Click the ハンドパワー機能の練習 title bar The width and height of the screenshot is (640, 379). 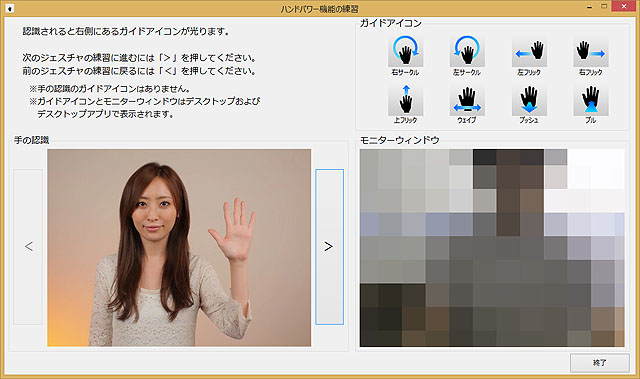click(x=319, y=9)
